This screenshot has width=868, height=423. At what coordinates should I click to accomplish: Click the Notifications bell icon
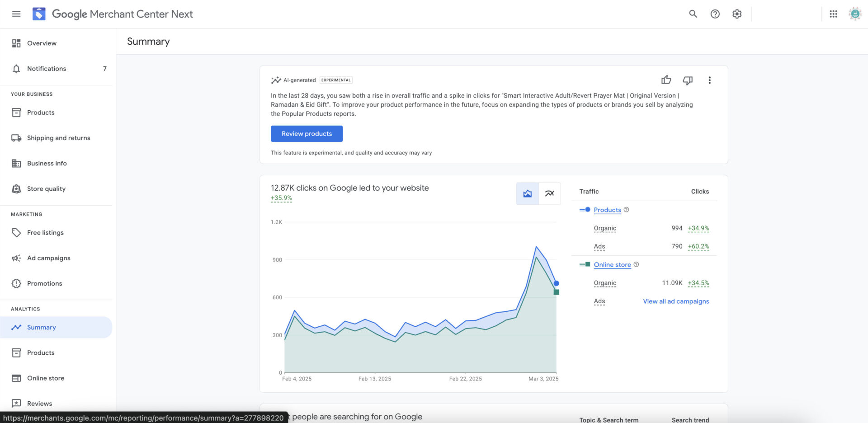[16, 69]
